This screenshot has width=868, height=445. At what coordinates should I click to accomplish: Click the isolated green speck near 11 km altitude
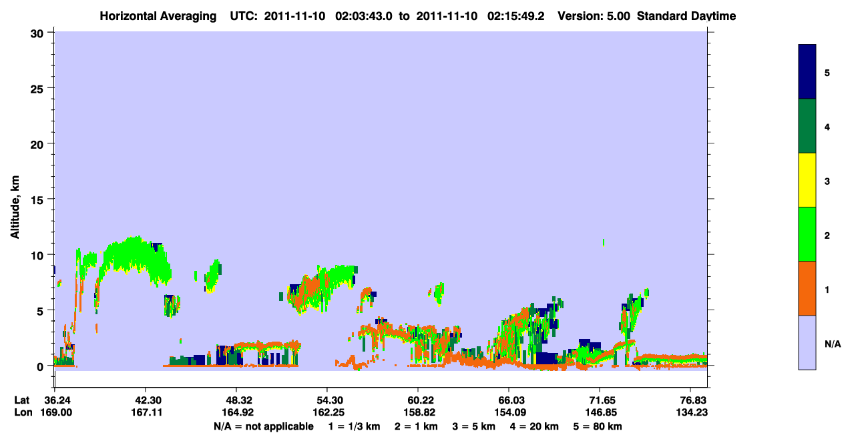604,242
